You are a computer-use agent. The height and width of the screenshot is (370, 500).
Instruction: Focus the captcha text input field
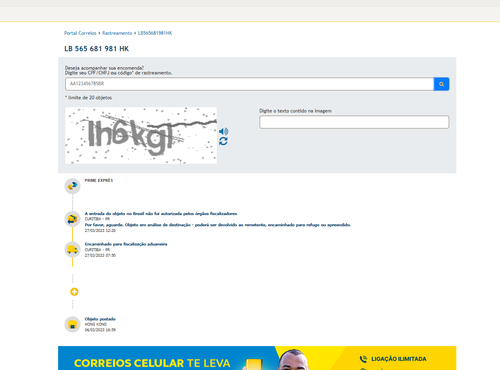(354, 122)
